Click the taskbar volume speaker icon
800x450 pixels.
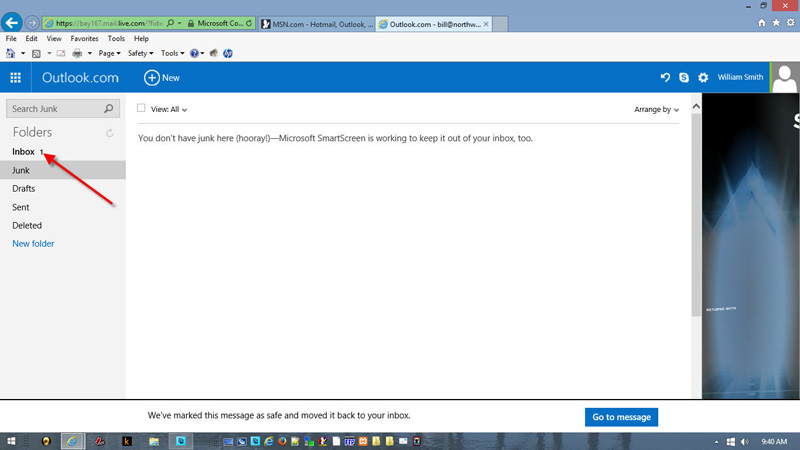click(745, 442)
